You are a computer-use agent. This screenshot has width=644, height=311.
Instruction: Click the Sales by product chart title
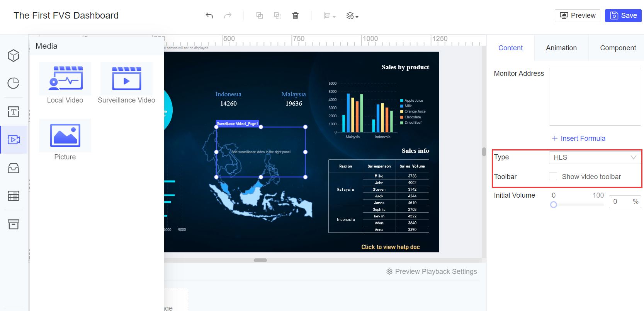(x=405, y=67)
